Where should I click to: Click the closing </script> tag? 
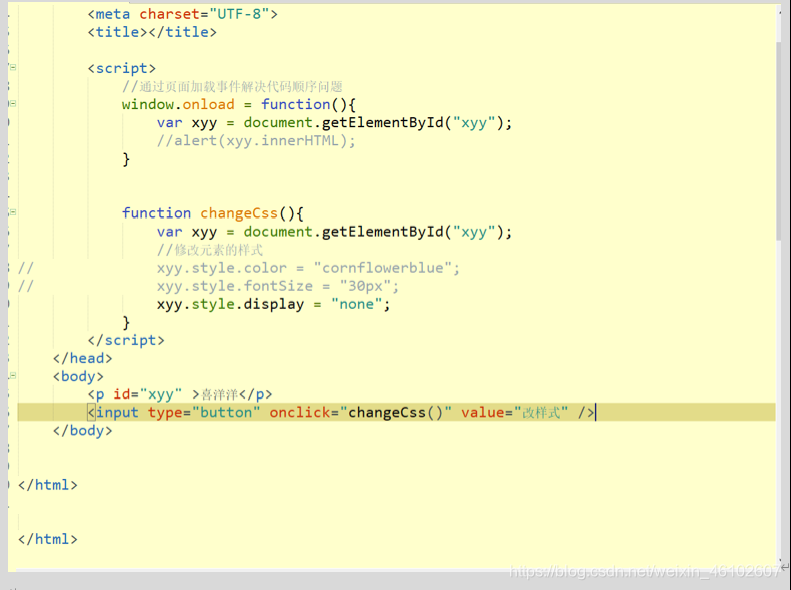pos(126,340)
